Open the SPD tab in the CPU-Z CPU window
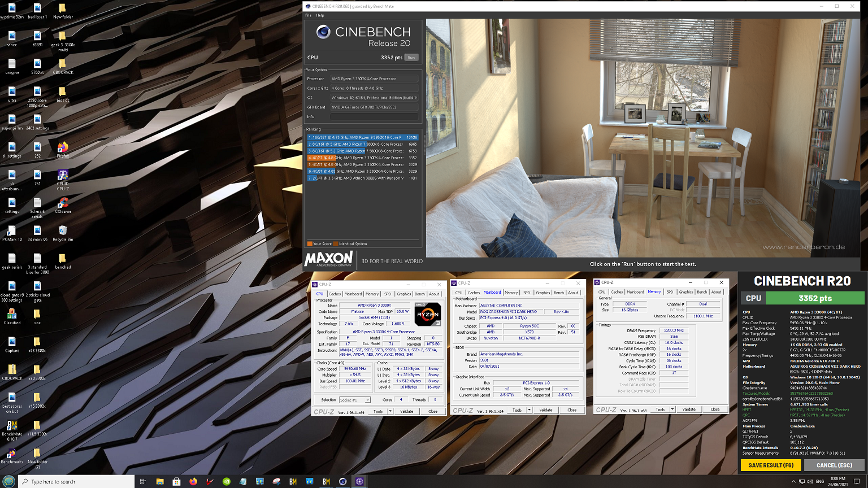 coord(388,294)
